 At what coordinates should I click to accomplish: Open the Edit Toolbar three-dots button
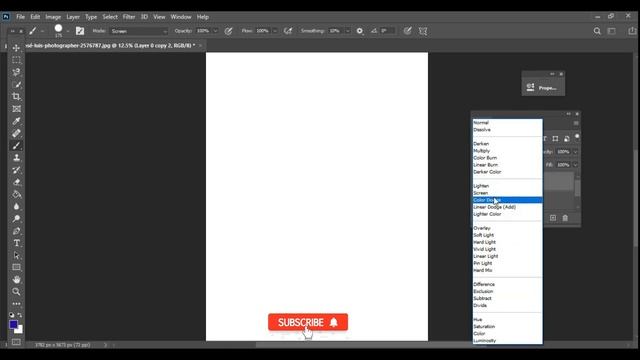pos(16,304)
